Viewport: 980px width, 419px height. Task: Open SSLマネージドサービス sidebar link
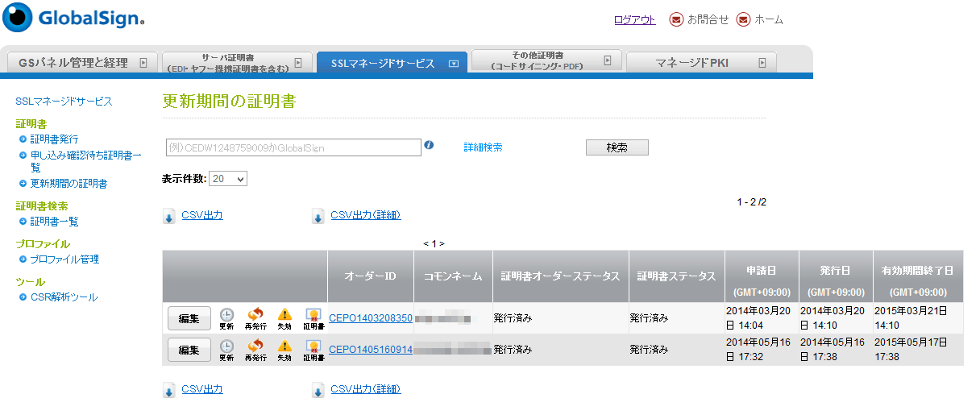point(64,102)
